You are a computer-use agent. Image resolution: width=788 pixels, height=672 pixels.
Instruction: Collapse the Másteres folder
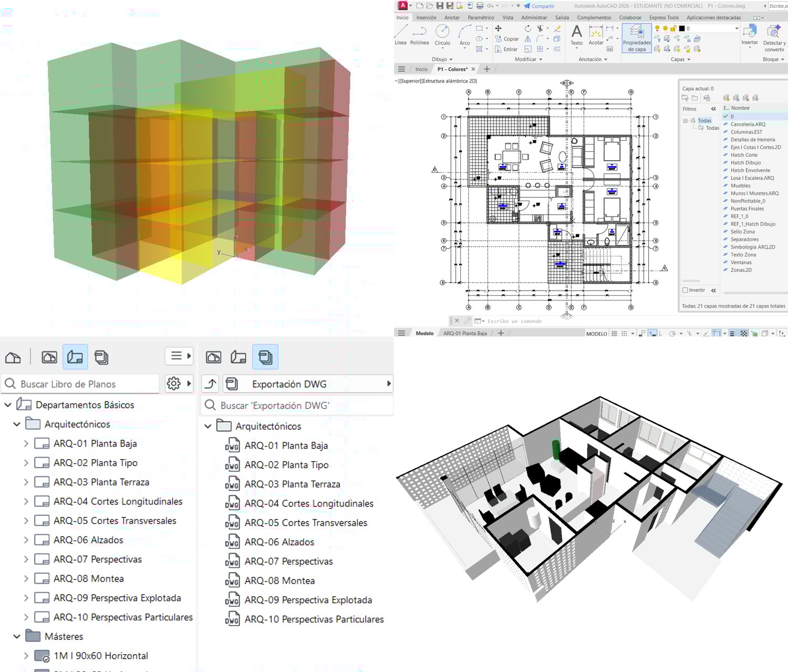tap(17, 636)
